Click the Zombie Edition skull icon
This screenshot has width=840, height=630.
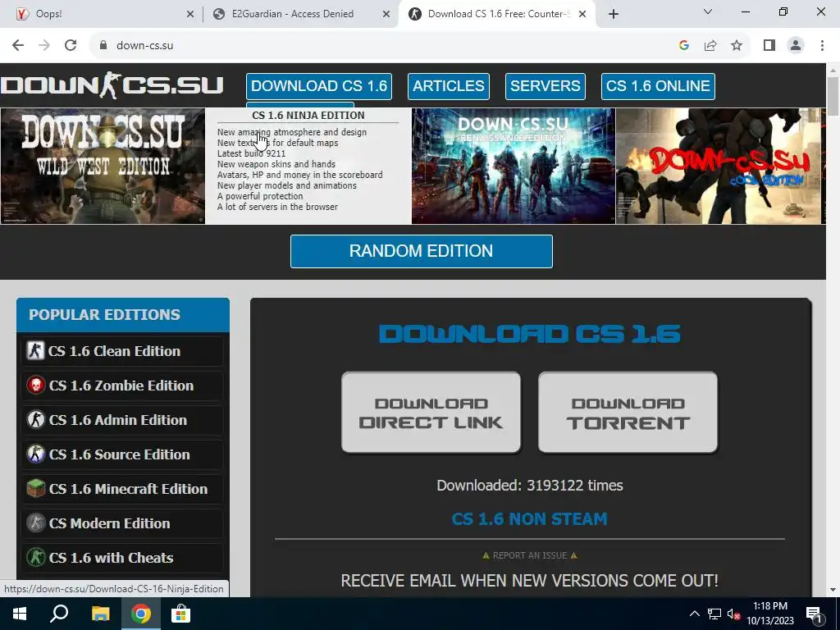pyautogui.click(x=35, y=386)
